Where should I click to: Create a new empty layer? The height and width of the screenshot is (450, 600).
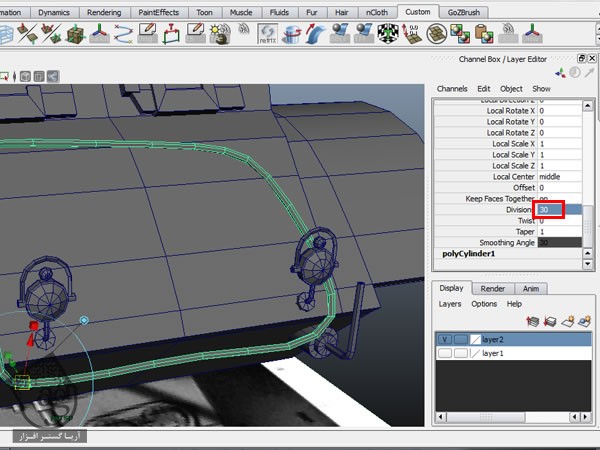pyautogui.click(x=567, y=321)
